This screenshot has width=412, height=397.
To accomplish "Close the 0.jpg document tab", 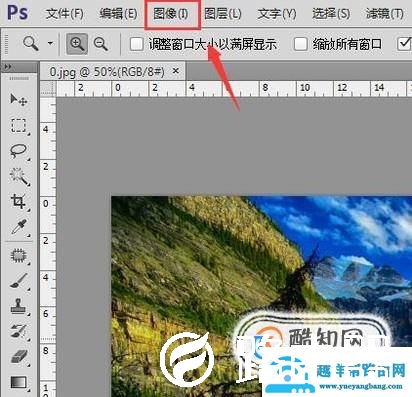I will [176, 71].
